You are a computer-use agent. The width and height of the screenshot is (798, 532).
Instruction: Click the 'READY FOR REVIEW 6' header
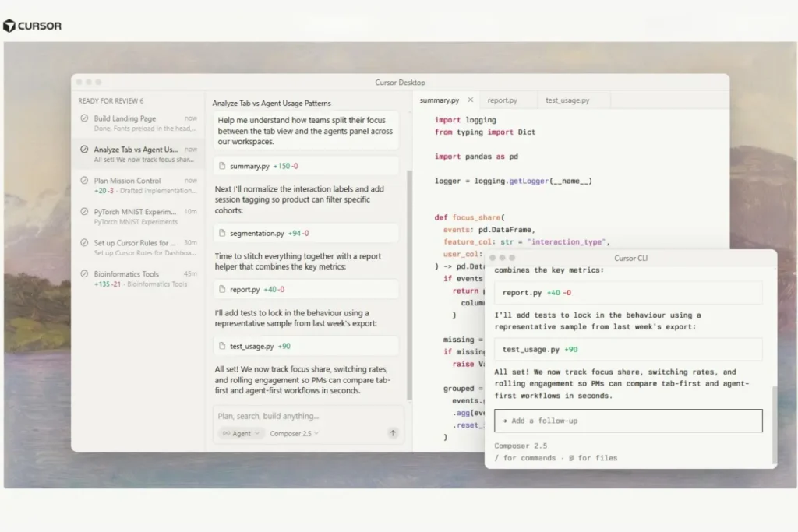pos(111,100)
